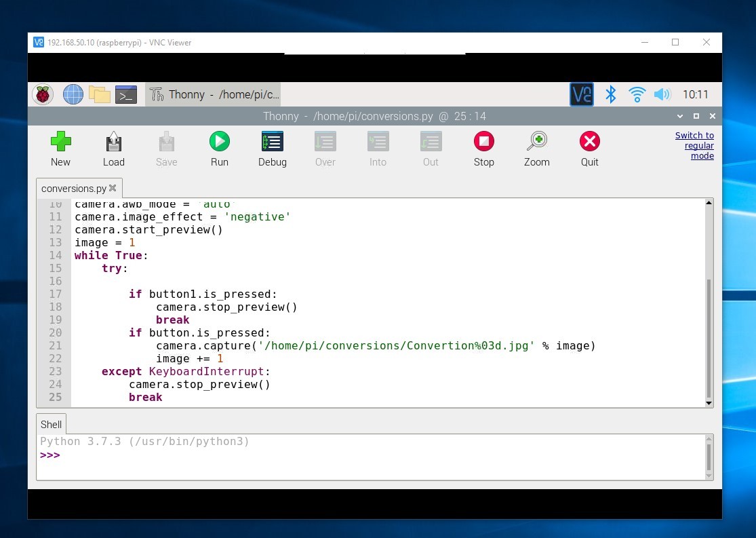
Task: Click the 'try:' line 15
Action: pyautogui.click(x=115, y=268)
